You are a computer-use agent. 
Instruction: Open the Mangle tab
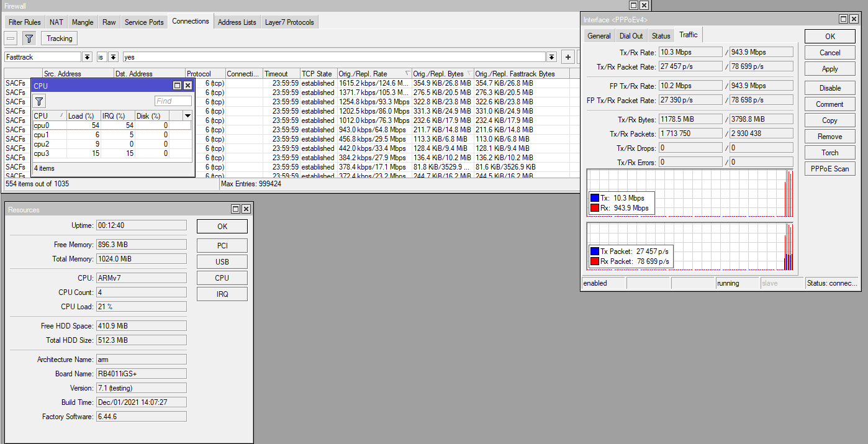point(83,22)
